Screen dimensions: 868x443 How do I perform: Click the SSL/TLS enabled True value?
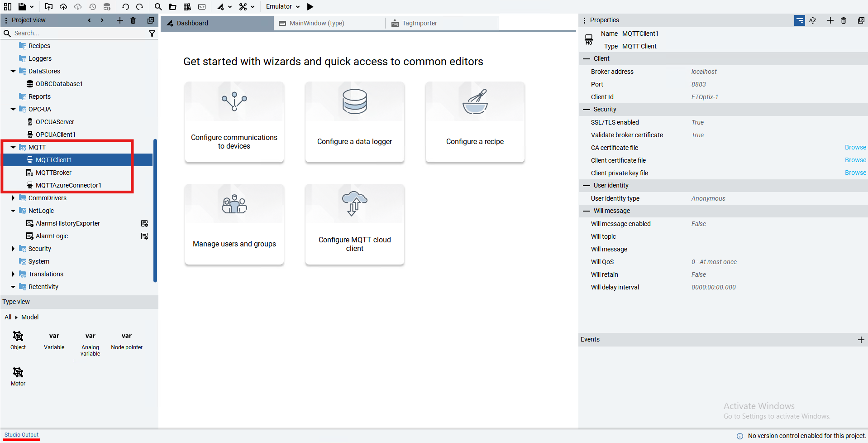pos(697,122)
